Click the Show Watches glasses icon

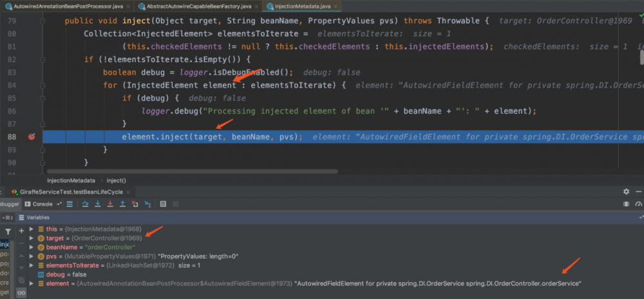click(22, 293)
